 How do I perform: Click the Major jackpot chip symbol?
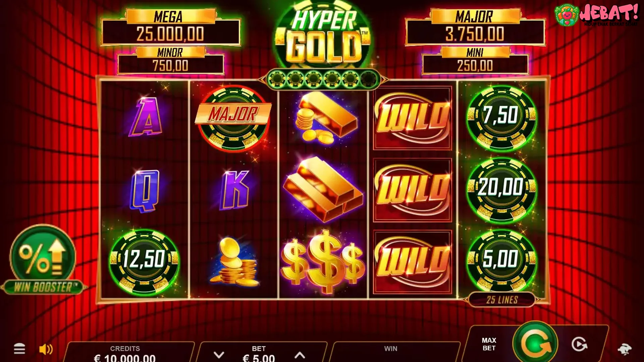coord(233,118)
